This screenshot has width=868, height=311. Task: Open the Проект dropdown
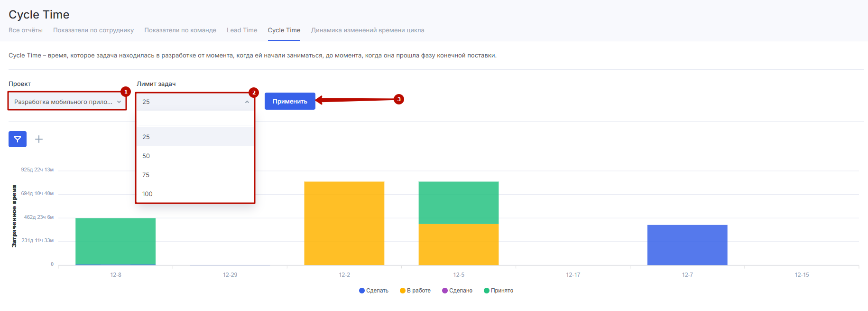coord(67,102)
